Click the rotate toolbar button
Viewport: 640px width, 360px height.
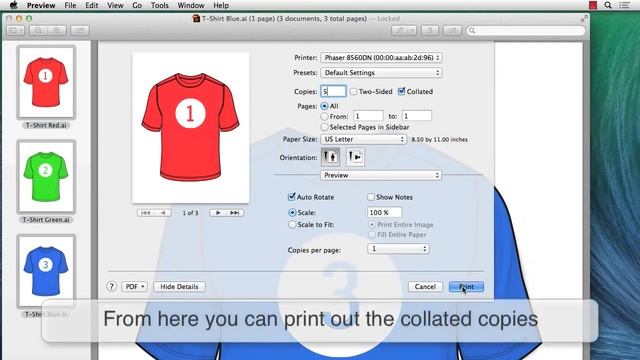(x=430, y=31)
